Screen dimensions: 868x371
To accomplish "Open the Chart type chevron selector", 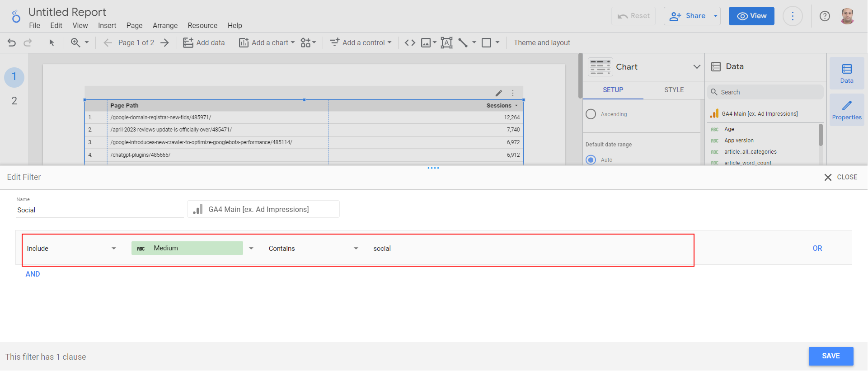I will point(697,67).
